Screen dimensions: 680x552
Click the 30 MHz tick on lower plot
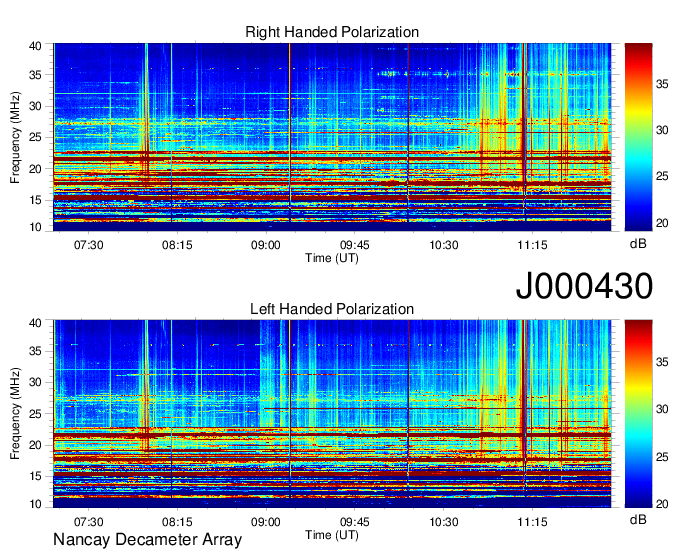tap(35, 382)
